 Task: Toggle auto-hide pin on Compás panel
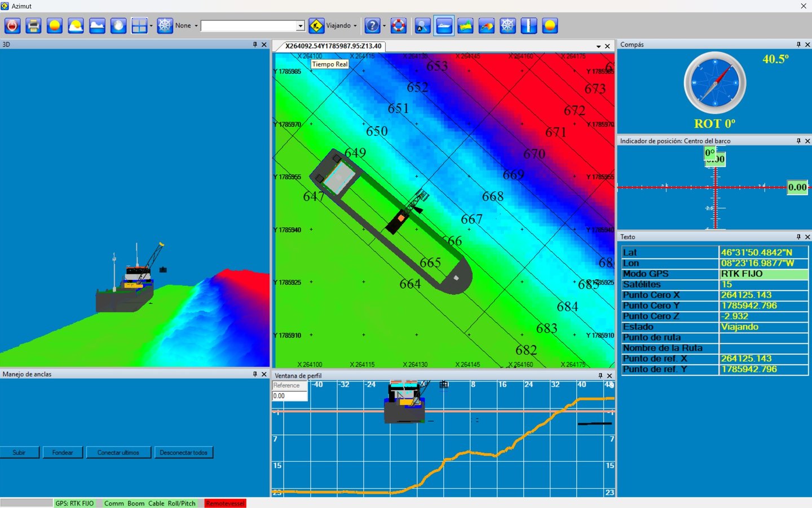tap(798, 45)
